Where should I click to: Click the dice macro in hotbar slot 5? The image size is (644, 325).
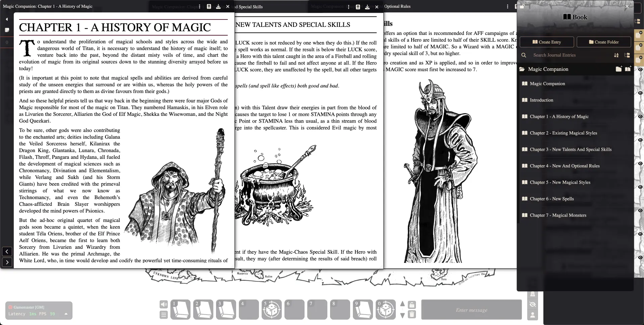pos(271,310)
